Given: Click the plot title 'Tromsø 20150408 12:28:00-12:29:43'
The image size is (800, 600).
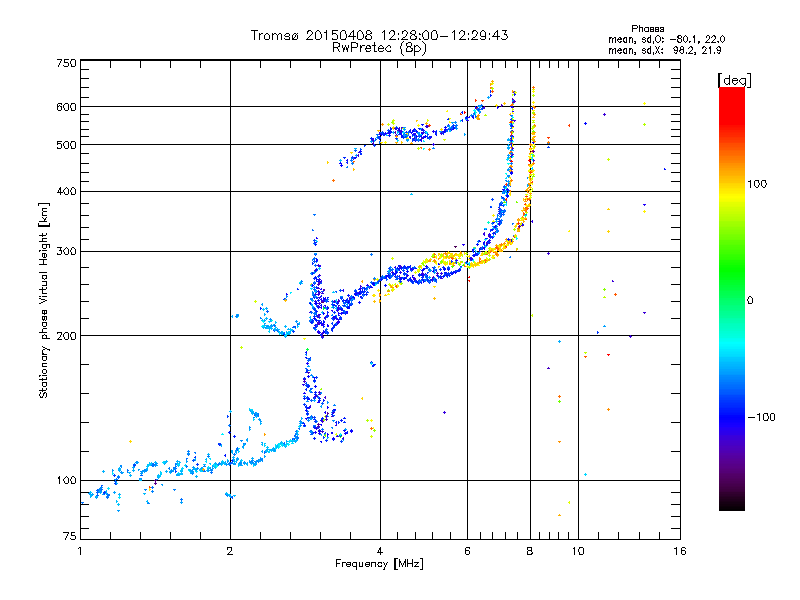Looking at the screenshot, I should [379, 35].
